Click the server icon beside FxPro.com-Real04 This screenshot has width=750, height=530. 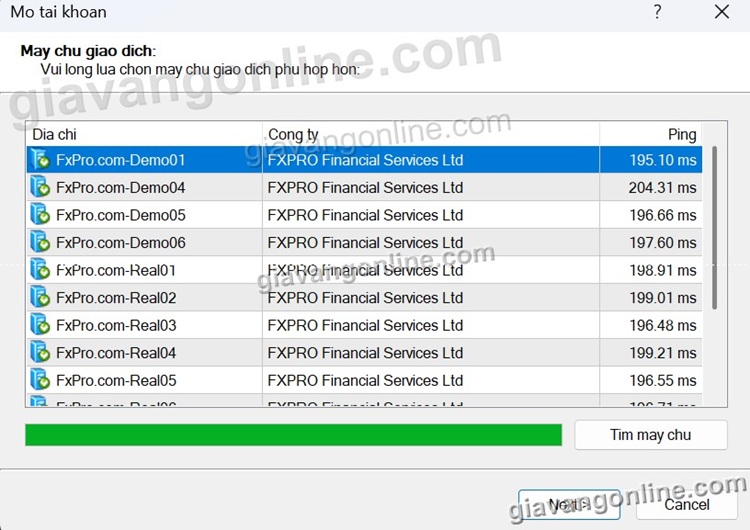pyautogui.click(x=40, y=353)
